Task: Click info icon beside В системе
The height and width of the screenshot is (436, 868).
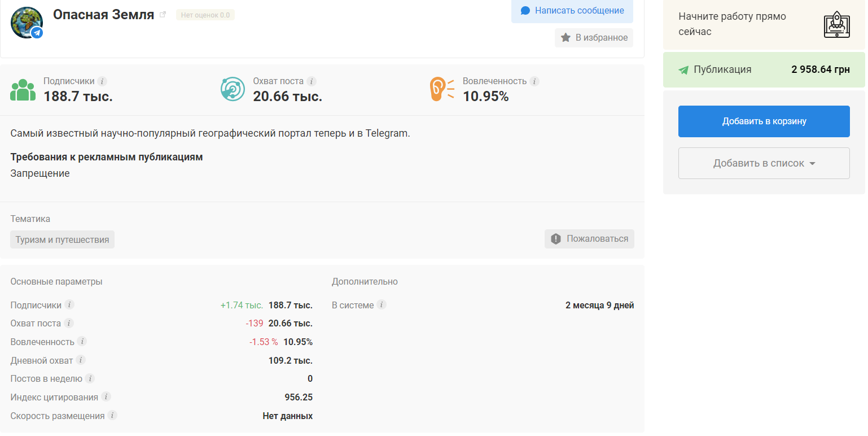Action: tap(382, 305)
